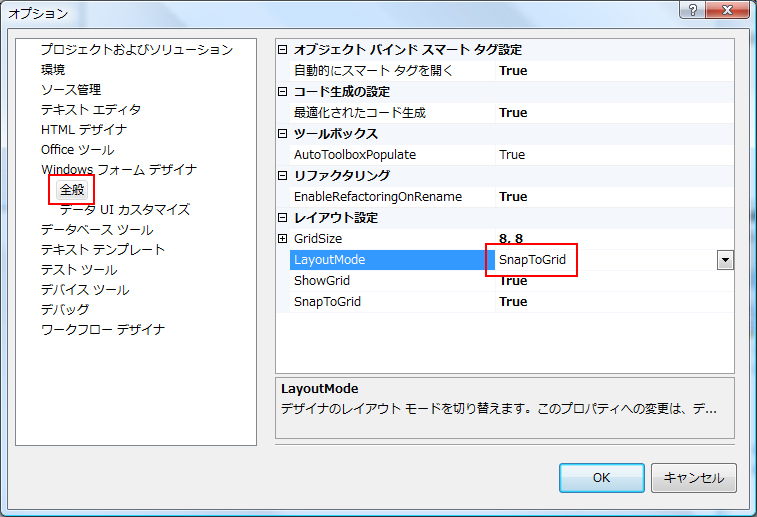Screen dimensions: 757x517
Task: Click the SnapToGrid True value
Action: (x=513, y=302)
